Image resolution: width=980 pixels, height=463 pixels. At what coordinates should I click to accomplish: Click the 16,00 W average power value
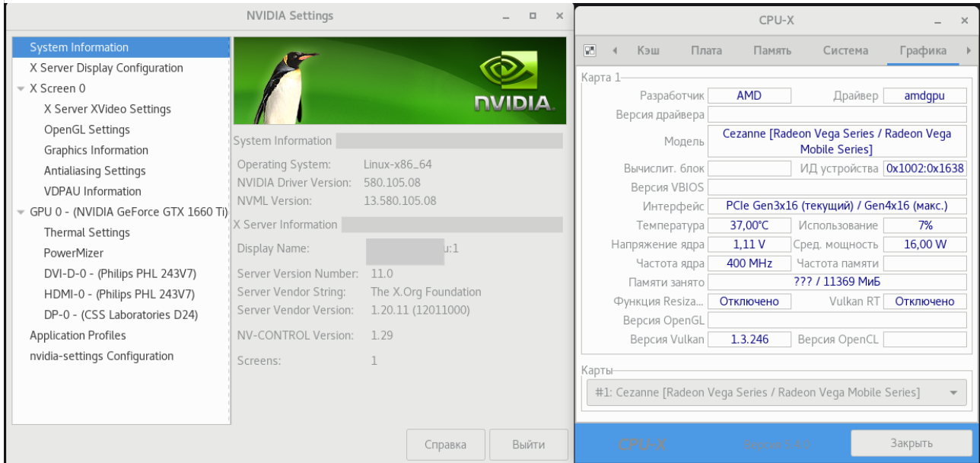[924, 244]
